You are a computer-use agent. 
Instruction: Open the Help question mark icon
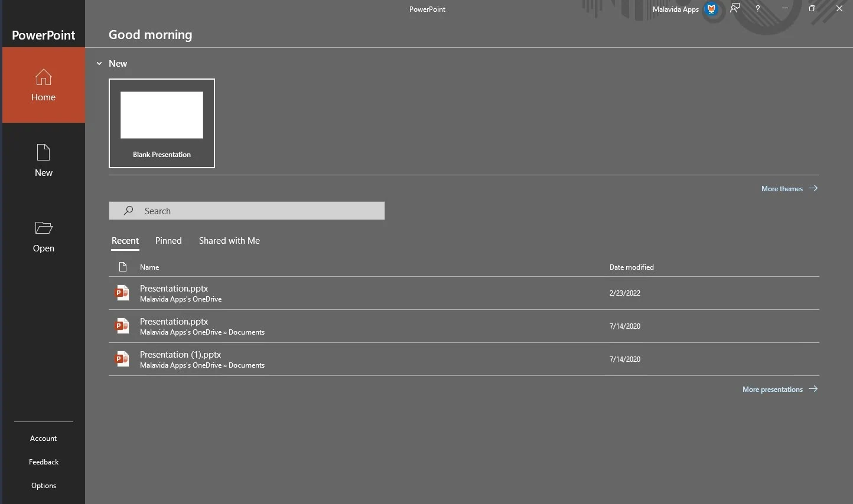click(x=757, y=9)
